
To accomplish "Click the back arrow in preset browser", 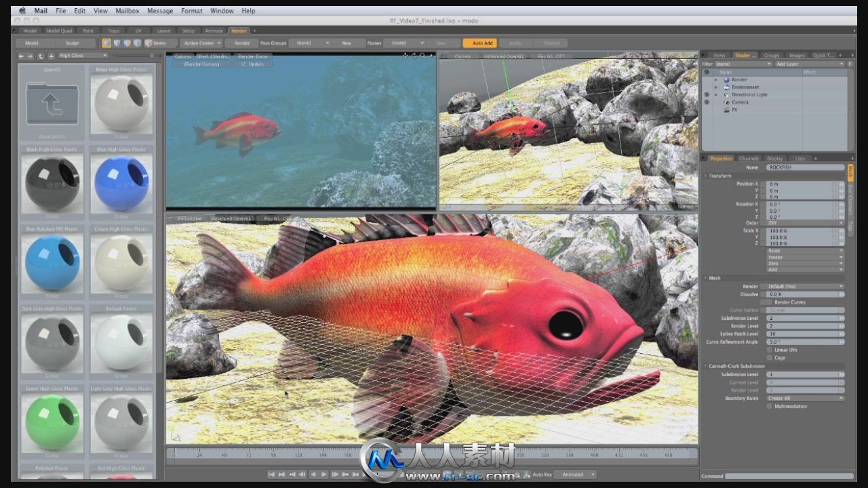I will point(22,56).
